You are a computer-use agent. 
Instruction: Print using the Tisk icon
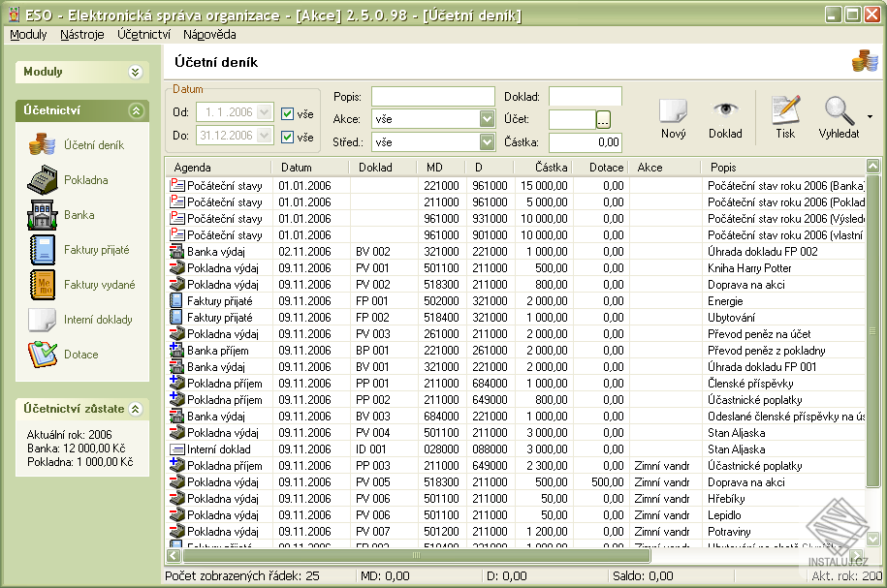(x=785, y=110)
